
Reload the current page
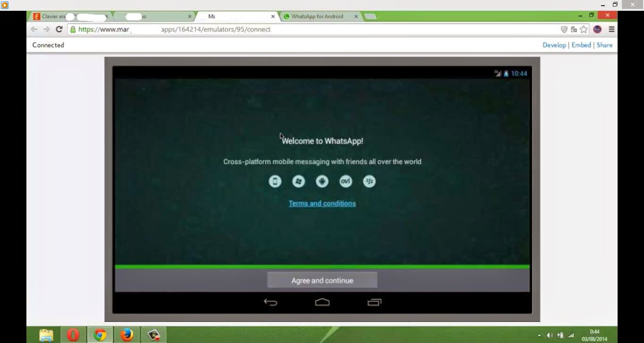[59, 29]
